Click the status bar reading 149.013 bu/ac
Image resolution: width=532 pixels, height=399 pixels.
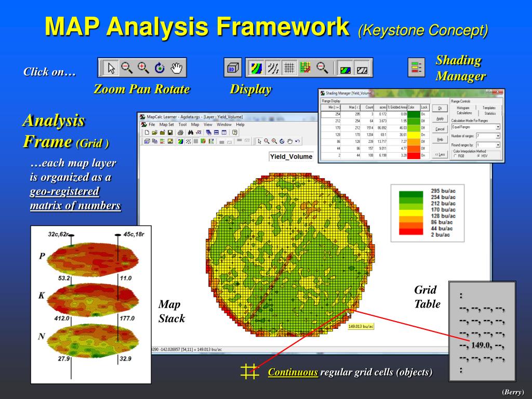click(x=187, y=350)
